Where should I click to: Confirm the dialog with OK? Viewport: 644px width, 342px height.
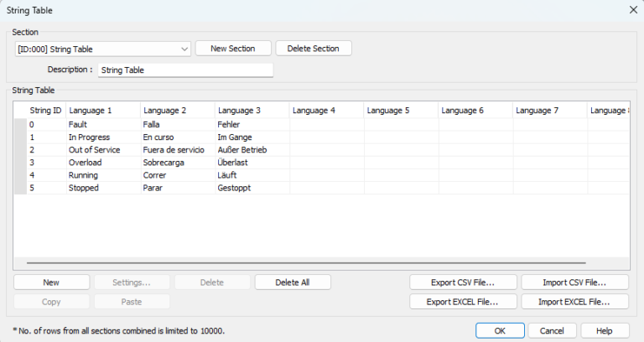[x=499, y=330]
